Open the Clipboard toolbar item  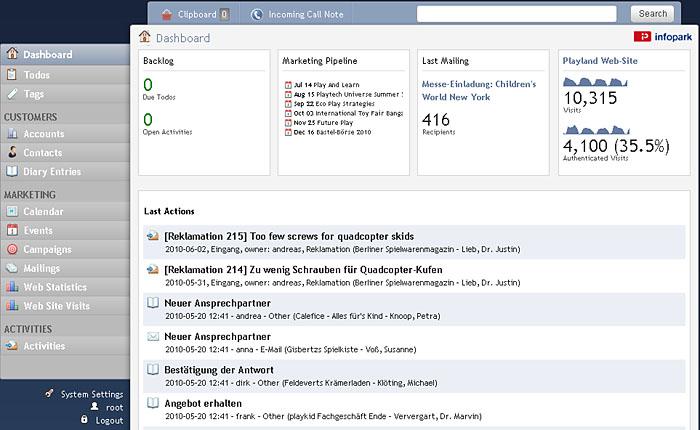[195, 15]
